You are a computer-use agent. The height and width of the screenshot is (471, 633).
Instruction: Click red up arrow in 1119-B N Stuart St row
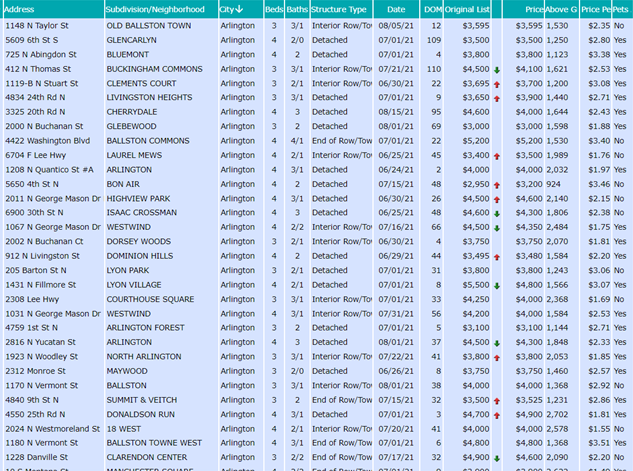point(497,84)
